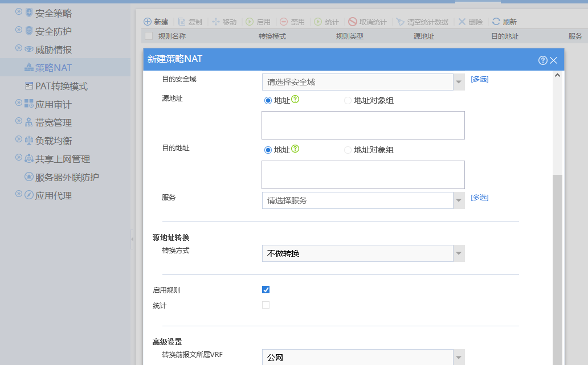Click the 清空统计数据 broom icon
Screen dimensions: 588x365
pos(401,22)
